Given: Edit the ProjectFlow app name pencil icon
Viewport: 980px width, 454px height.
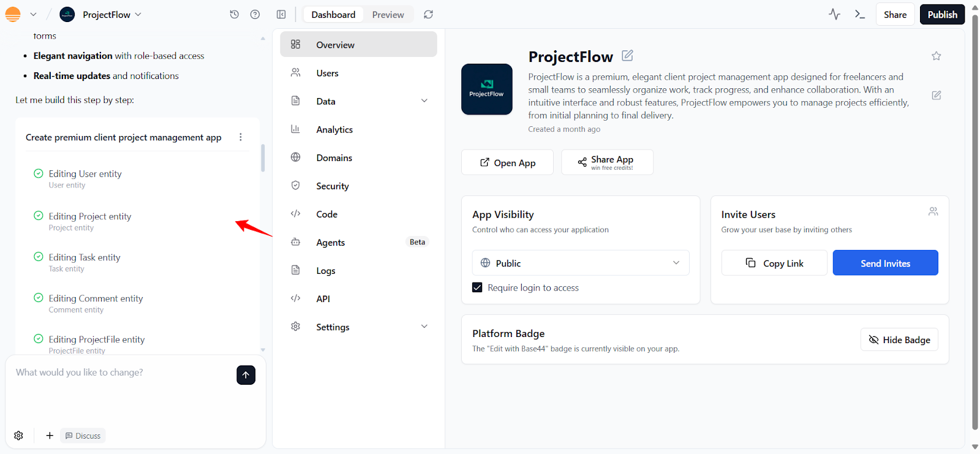Looking at the screenshot, I should [x=627, y=56].
